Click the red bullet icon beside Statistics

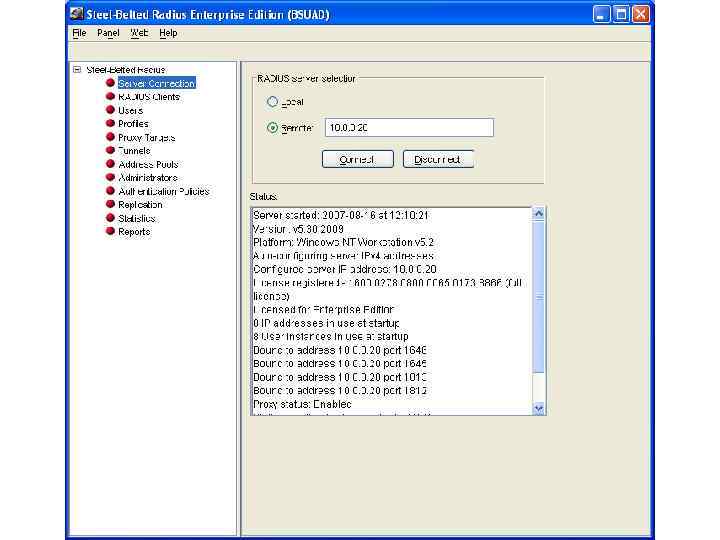(110, 218)
